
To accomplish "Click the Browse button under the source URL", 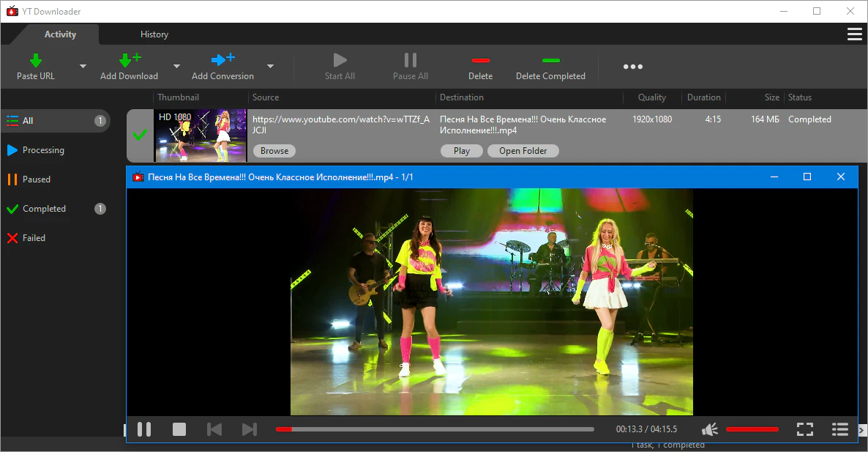I will pos(274,151).
